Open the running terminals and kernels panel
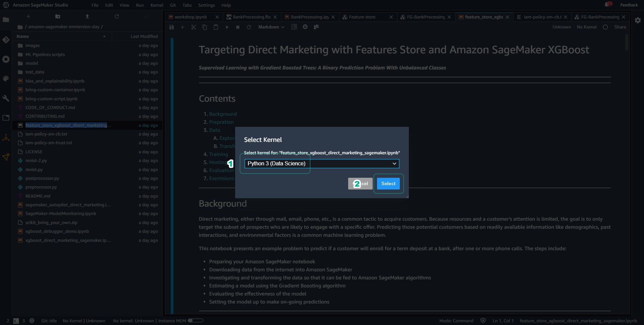This screenshot has width=644, height=325. pos(6,59)
